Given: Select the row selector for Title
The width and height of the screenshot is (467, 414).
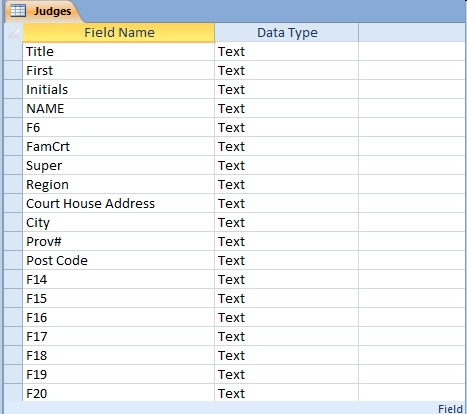Looking at the screenshot, I should pos(13,51).
